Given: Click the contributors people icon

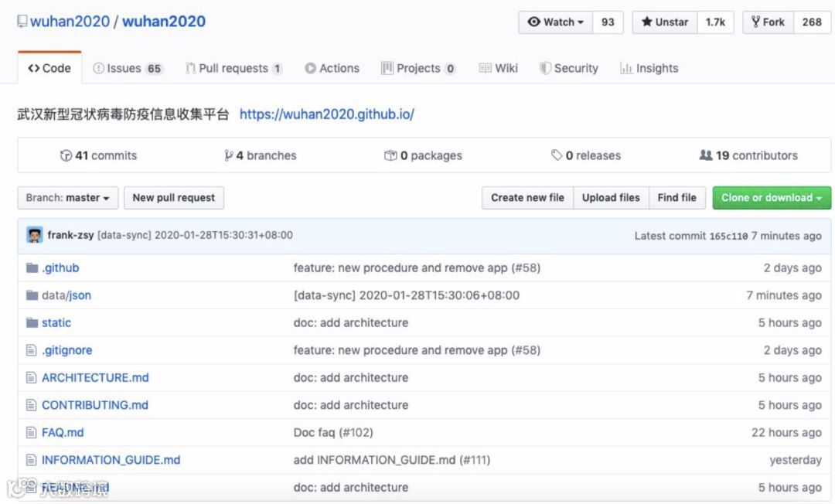Looking at the screenshot, I should [706, 155].
